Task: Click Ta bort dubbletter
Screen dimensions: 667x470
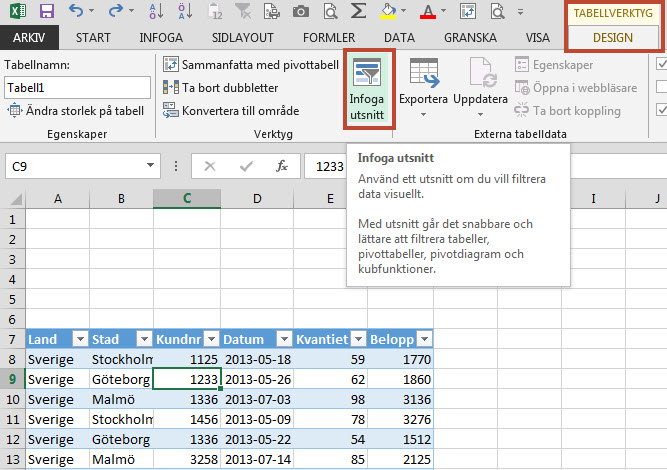Action: click(x=220, y=88)
